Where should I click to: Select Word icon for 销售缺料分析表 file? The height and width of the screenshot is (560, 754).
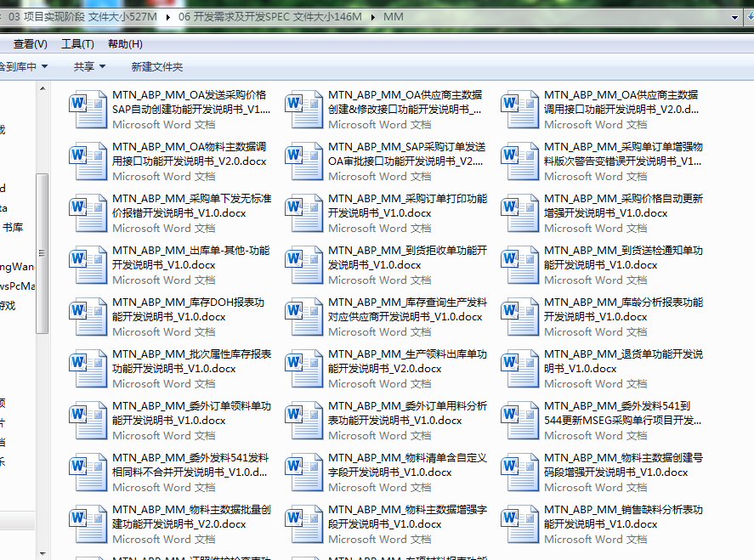(x=519, y=524)
